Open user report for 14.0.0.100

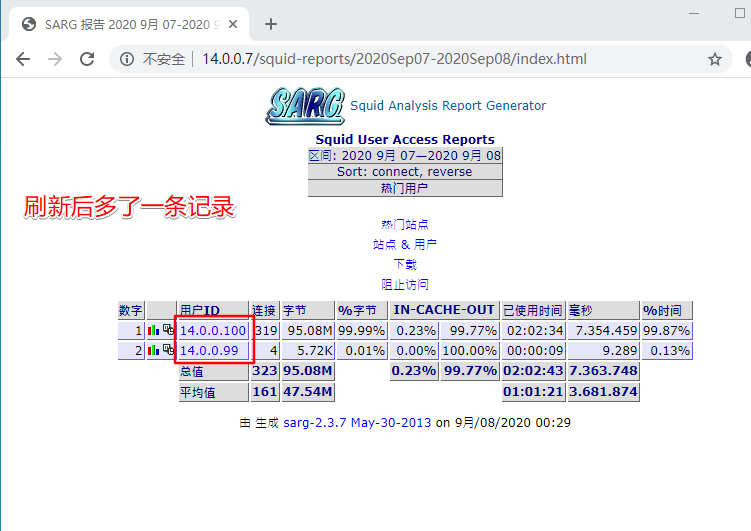(x=213, y=330)
